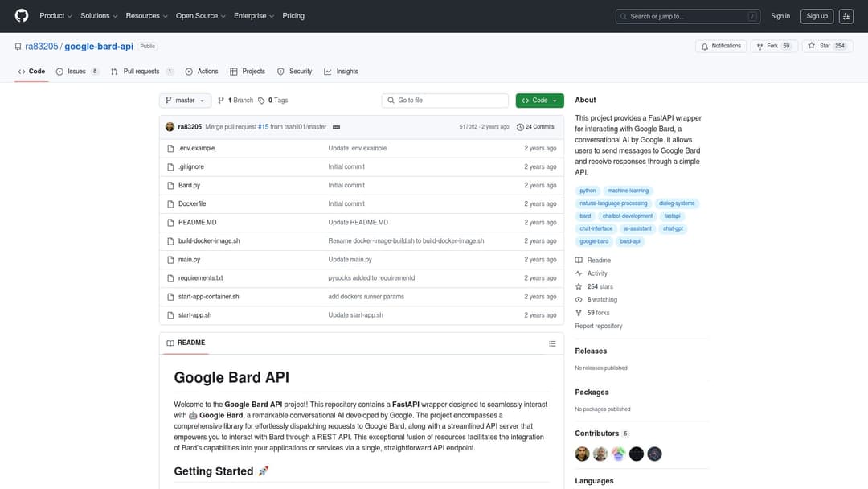Screen dimensions: 868x489
Task: Open the Pricing page
Action: click(293, 16)
